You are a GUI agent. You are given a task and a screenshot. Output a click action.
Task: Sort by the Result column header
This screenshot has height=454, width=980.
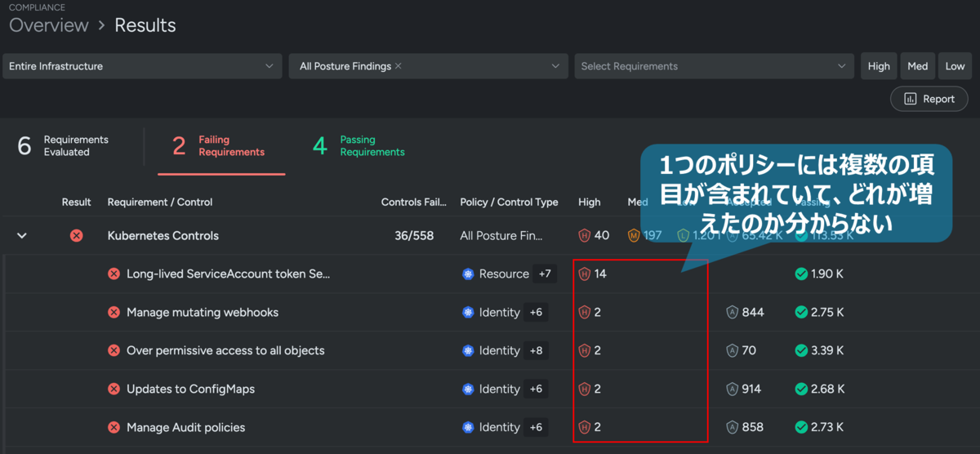coord(77,203)
